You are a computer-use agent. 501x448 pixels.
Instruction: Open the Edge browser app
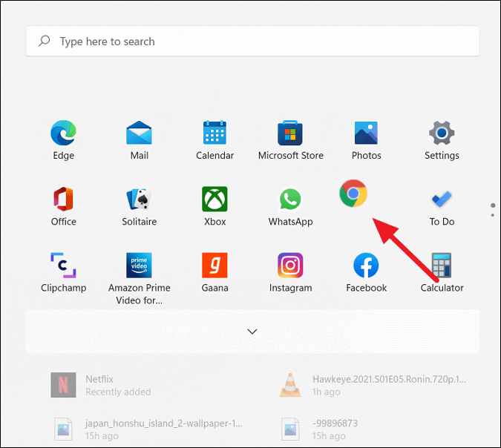[x=63, y=140]
